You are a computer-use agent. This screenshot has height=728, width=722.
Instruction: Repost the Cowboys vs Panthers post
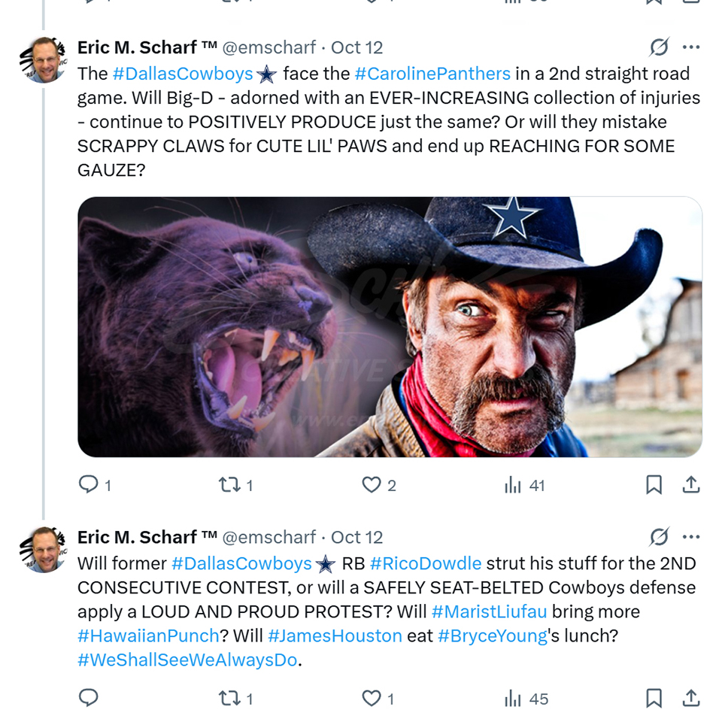coord(229,485)
